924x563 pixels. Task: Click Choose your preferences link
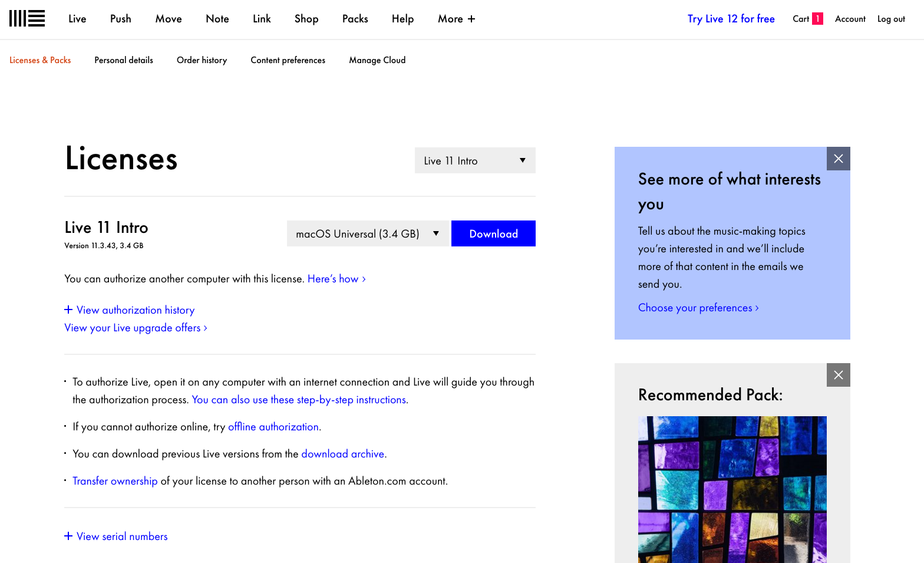click(698, 308)
